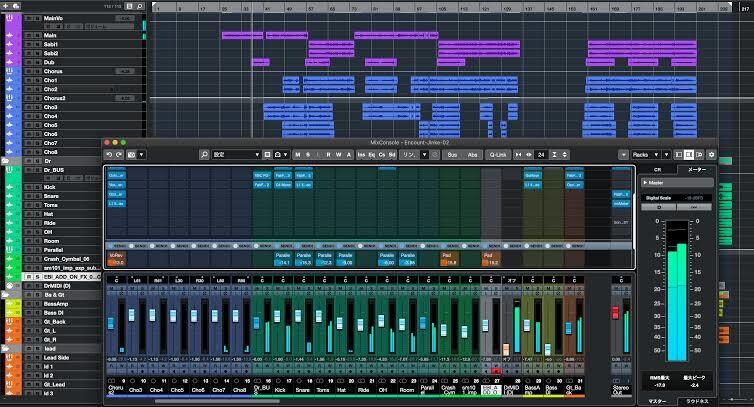This screenshot has width=754, height=407.
Task: Switch to the メーター tab
Action: (696, 169)
